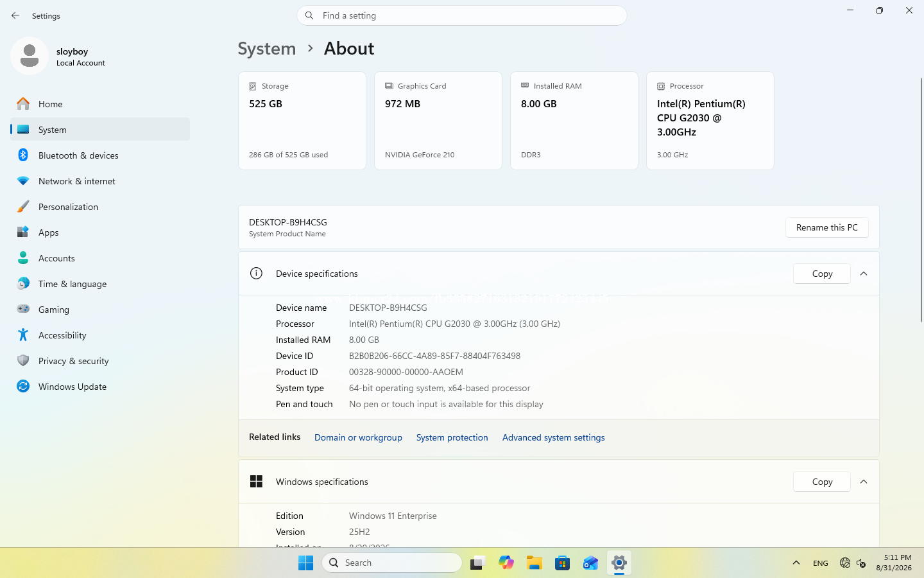Open Windows Update page
The height and width of the screenshot is (578, 924).
click(100, 387)
